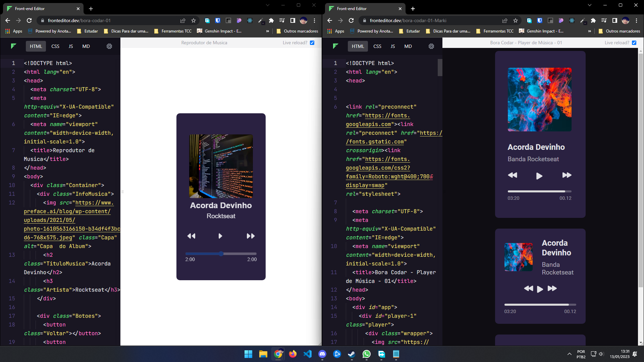The width and height of the screenshot is (644, 362).
Task: Click rewind icon in top right player
Action: [513, 175]
